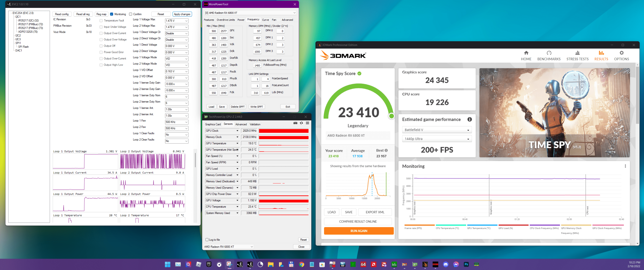This screenshot has width=644, height=270.
Task: Click Write SPPT button
Action: 256,107
